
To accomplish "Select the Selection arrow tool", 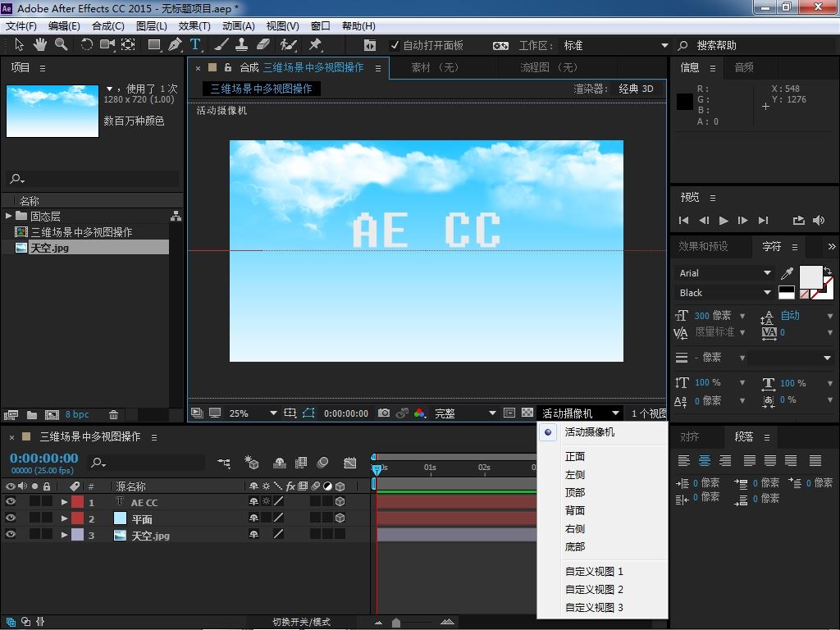I will [x=20, y=45].
